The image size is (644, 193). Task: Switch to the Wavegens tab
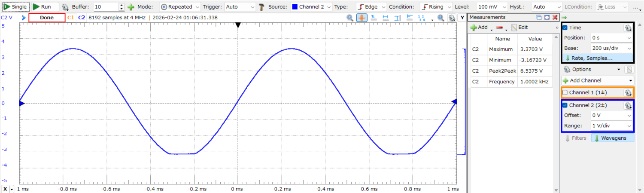coord(612,138)
